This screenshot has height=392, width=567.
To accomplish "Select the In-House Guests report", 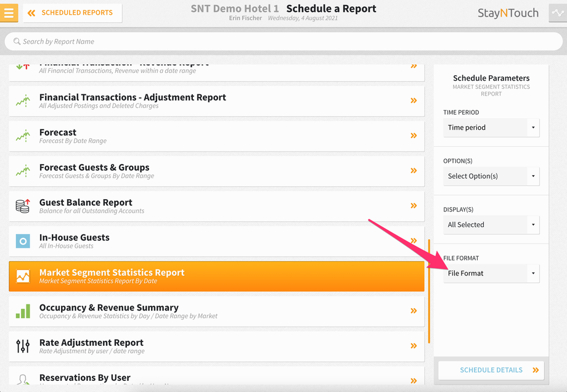I will (x=216, y=241).
